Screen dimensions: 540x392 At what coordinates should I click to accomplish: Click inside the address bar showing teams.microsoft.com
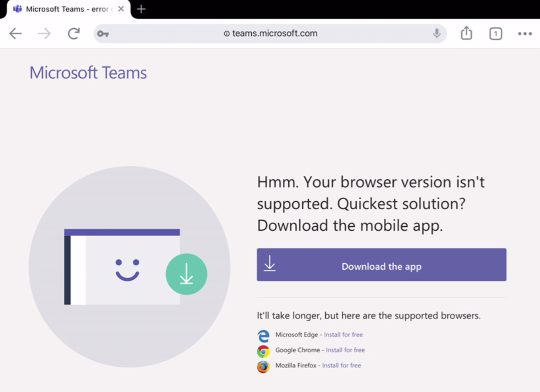point(270,34)
